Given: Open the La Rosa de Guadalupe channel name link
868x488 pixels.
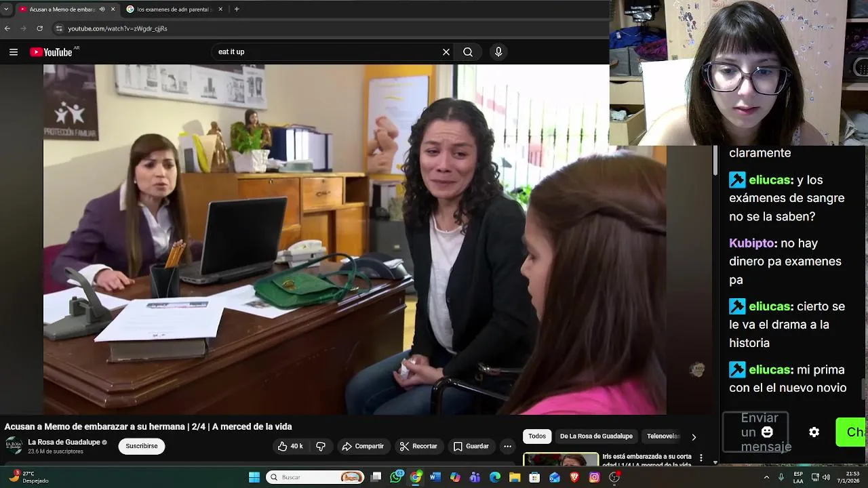Looking at the screenshot, I should 64,442.
